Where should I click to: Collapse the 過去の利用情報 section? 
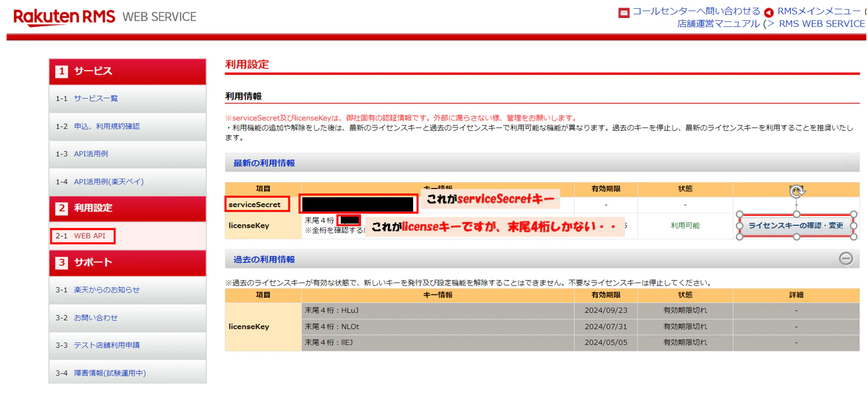tap(846, 259)
